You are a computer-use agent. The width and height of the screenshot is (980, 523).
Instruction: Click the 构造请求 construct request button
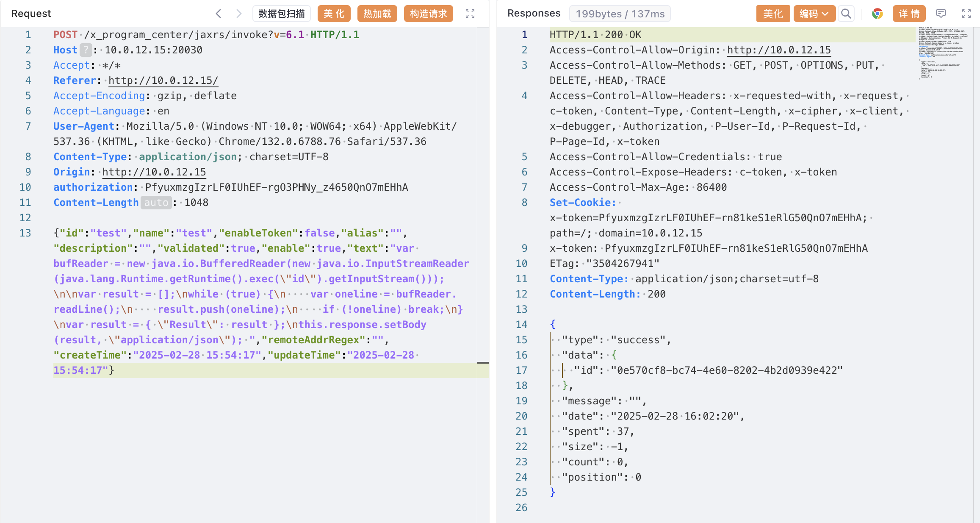(x=428, y=14)
